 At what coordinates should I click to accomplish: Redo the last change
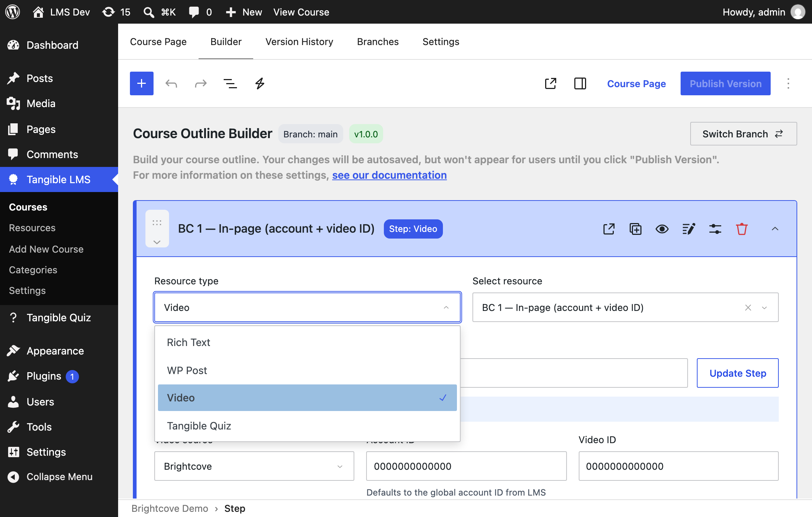(201, 83)
